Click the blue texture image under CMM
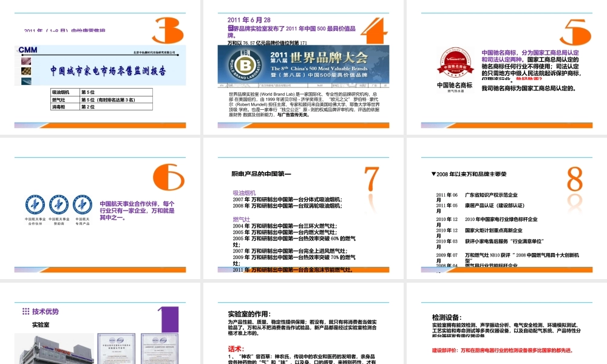This screenshot has width=607, height=364. pyautogui.click(x=26, y=81)
